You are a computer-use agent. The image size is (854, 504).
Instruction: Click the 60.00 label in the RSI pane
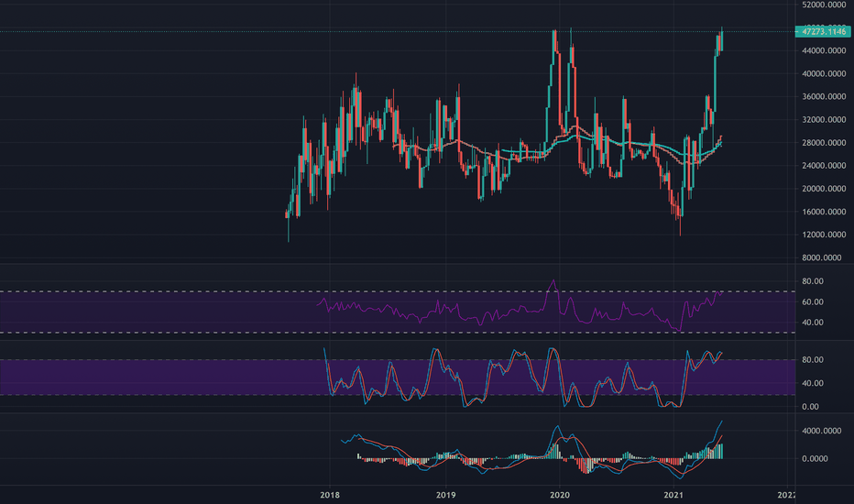(813, 301)
